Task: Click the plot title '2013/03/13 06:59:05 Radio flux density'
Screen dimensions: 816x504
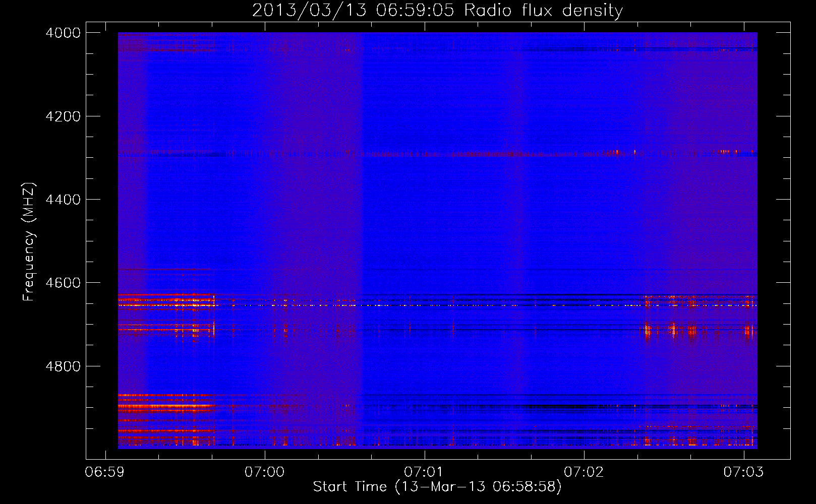Action: pos(437,10)
